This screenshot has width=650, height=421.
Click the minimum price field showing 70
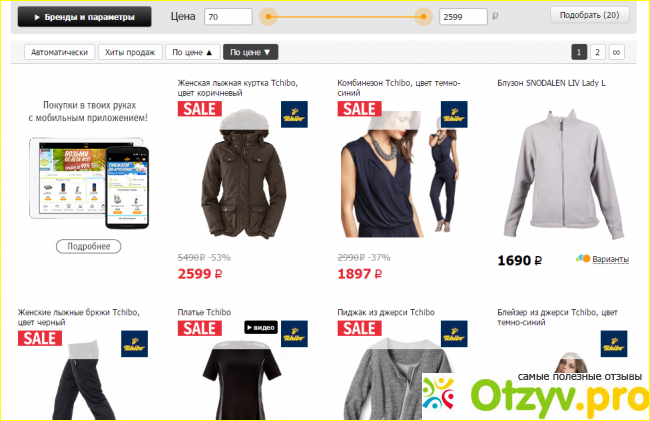coord(228,17)
